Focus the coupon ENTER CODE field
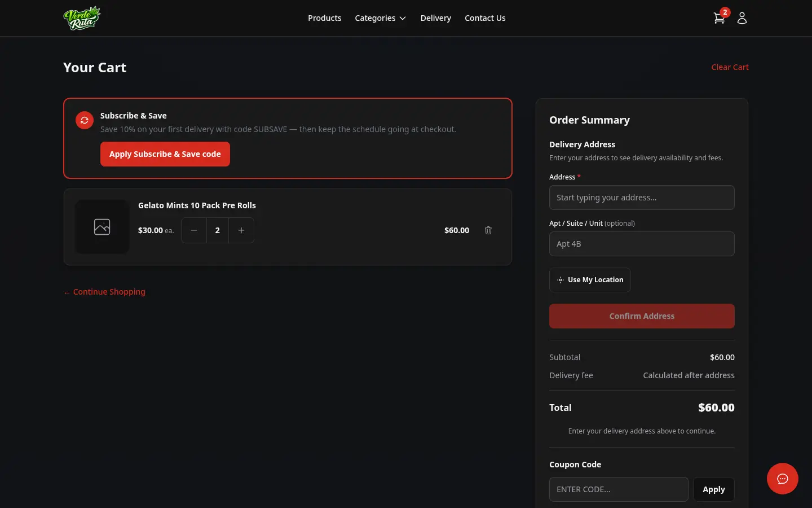Image resolution: width=812 pixels, height=508 pixels. (619, 489)
